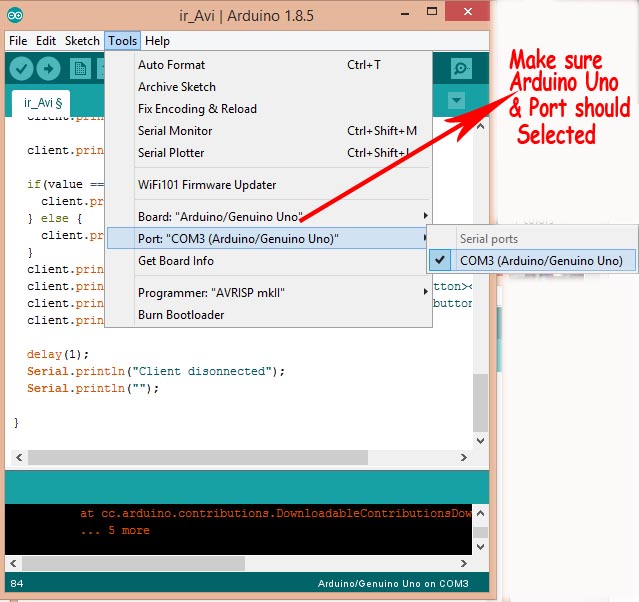Select Auto Format menu entry
This screenshot has height=602, width=639.
coord(269,65)
